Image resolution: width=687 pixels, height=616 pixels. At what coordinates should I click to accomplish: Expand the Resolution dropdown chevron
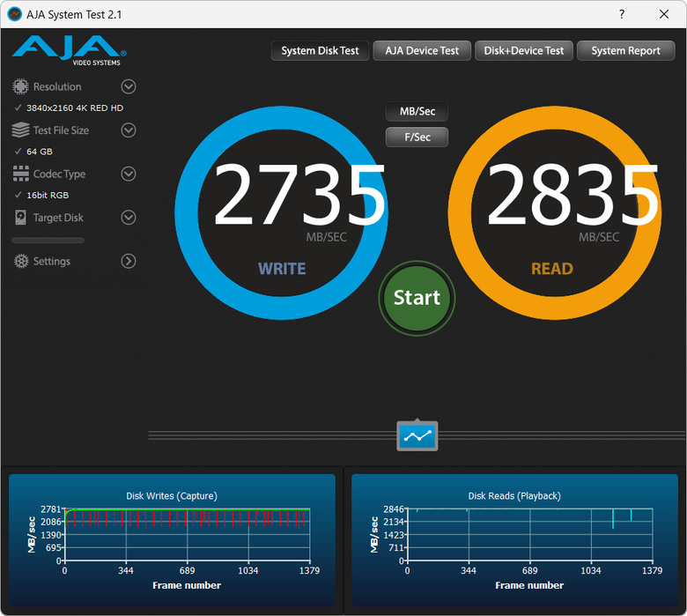[129, 86]
